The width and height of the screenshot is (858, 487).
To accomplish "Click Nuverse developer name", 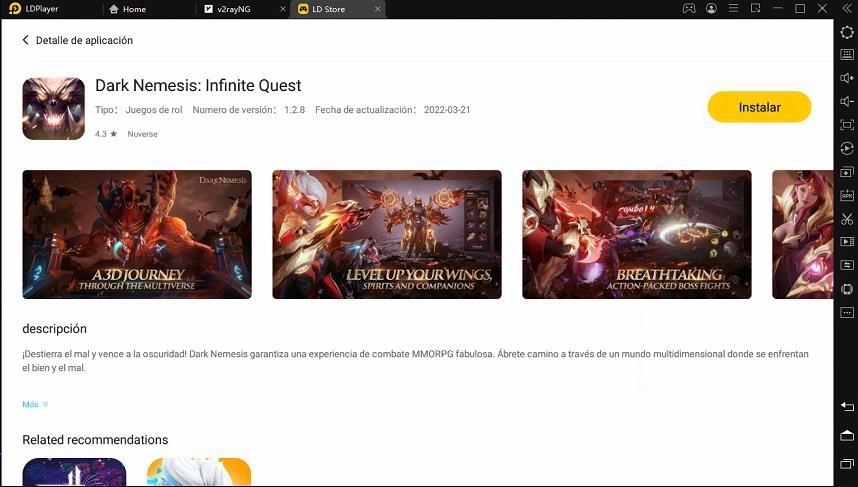I will click(142, 134).
